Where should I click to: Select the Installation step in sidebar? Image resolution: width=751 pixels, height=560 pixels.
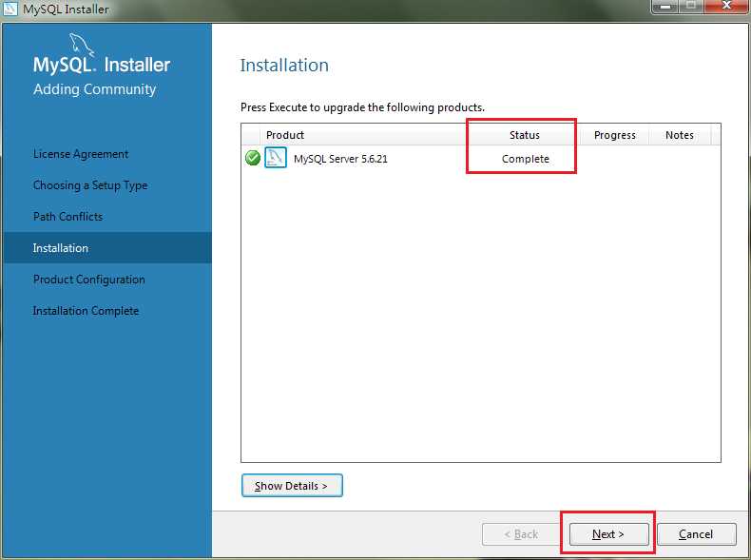107,247
